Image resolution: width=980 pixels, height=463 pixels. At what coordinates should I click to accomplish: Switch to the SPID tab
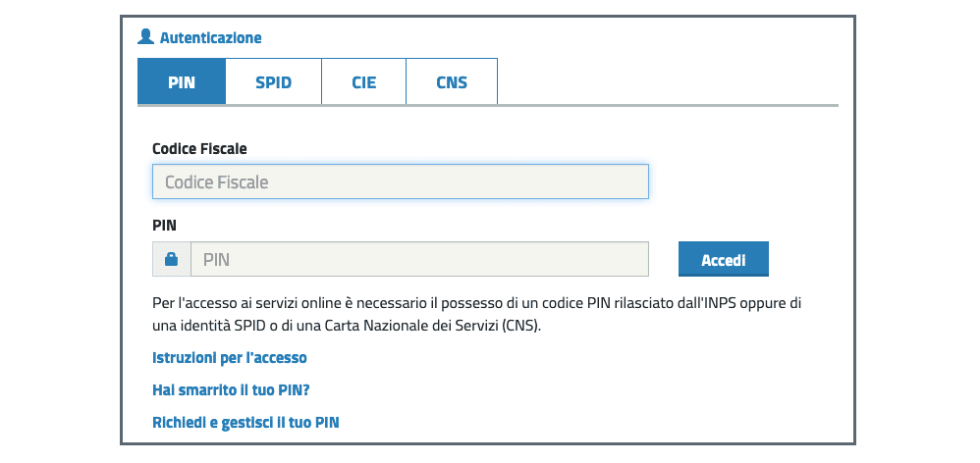click(273, 82)
